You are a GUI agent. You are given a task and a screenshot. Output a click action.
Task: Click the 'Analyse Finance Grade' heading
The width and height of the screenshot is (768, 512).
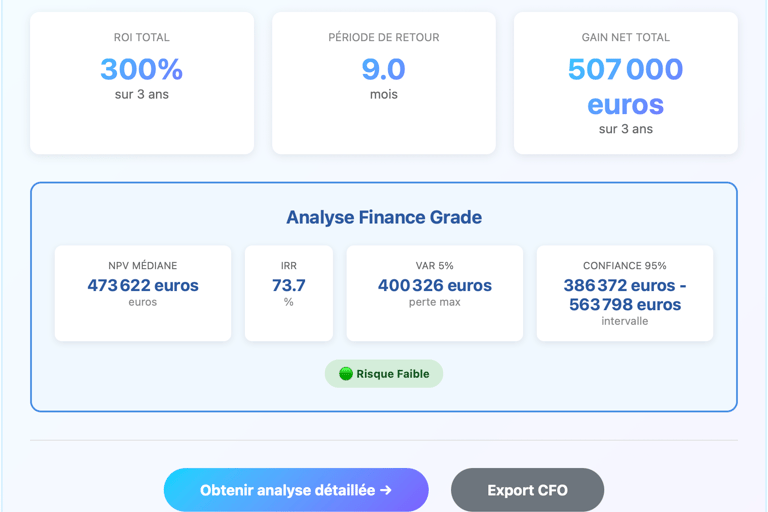click(x=384, y=217)
